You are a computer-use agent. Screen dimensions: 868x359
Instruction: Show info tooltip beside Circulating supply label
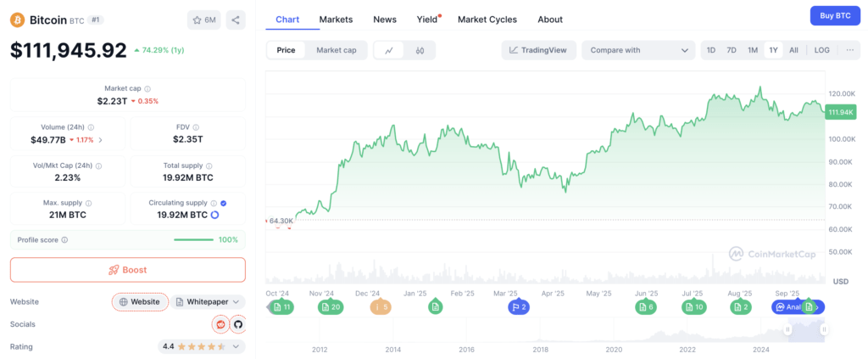click(213, 204)
